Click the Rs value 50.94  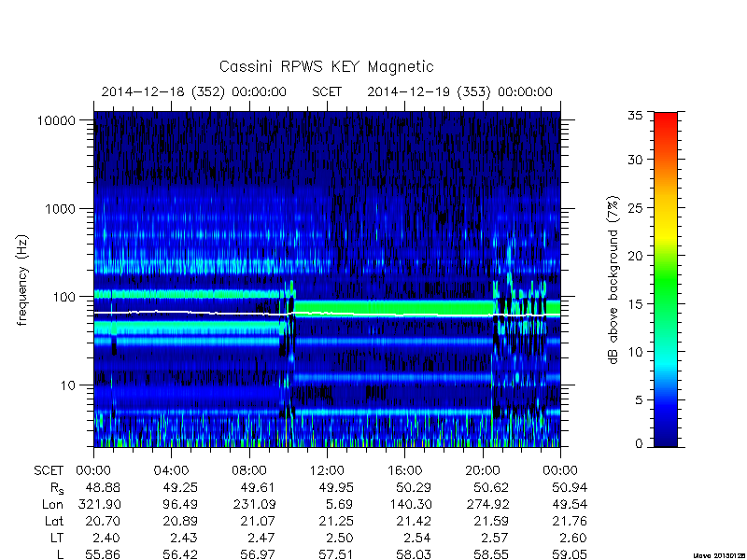tap(570, 487)
